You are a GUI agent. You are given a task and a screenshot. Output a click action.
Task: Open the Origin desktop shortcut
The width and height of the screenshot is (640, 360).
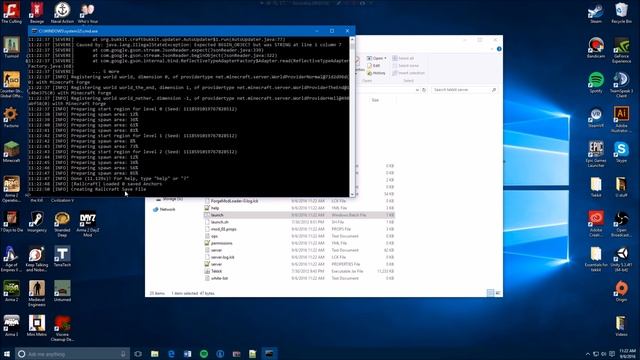click(x=621, y=291)
